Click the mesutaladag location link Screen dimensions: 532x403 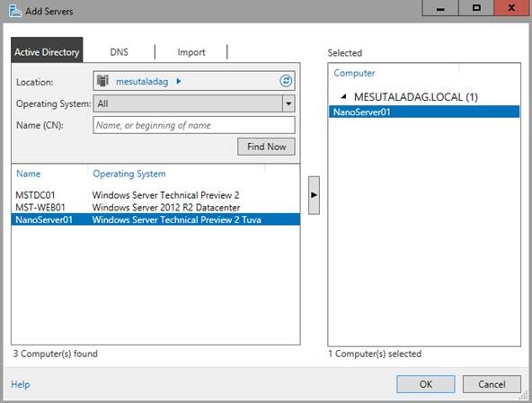click(142, 82)
